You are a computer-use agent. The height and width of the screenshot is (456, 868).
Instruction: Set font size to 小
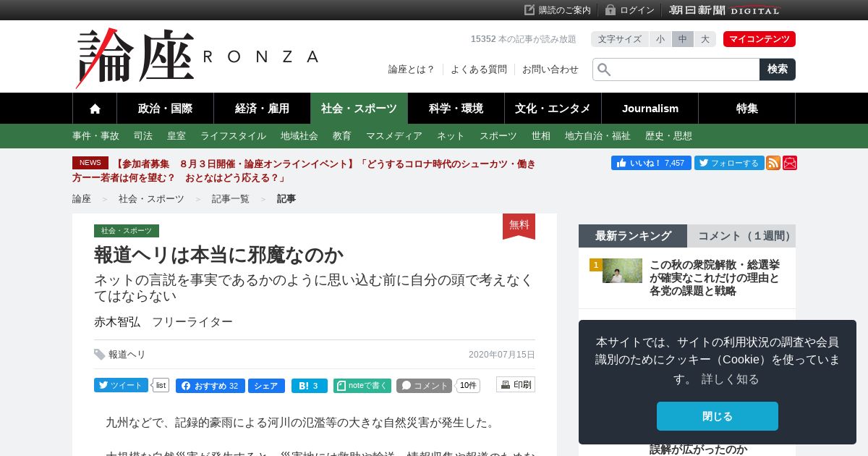pos(660,39)
